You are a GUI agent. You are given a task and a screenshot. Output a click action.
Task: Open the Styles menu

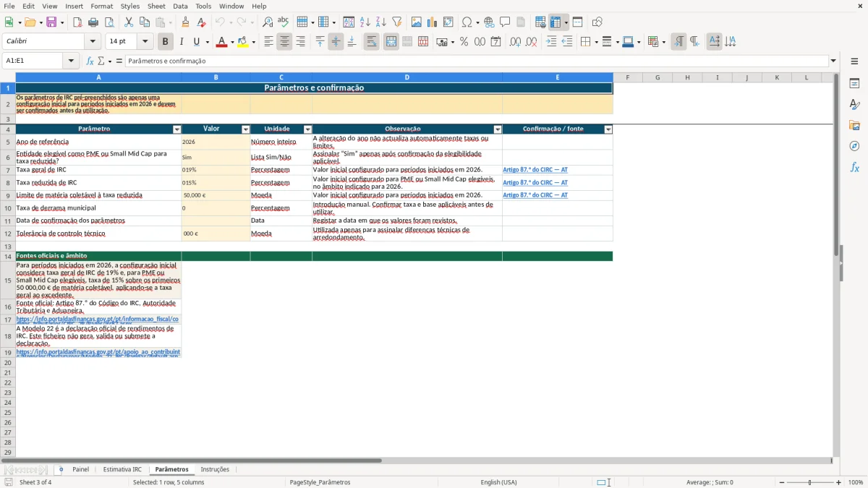130,6
